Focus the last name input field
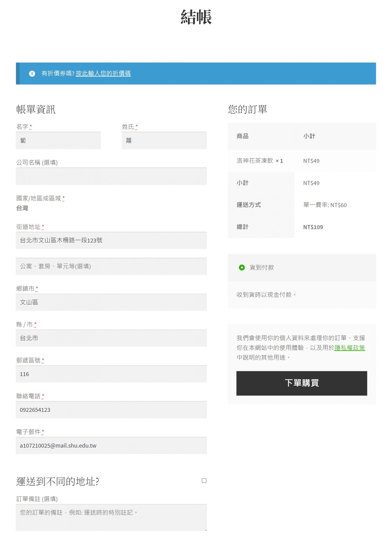Screen dimensions: 392x536 click(164, 140)
